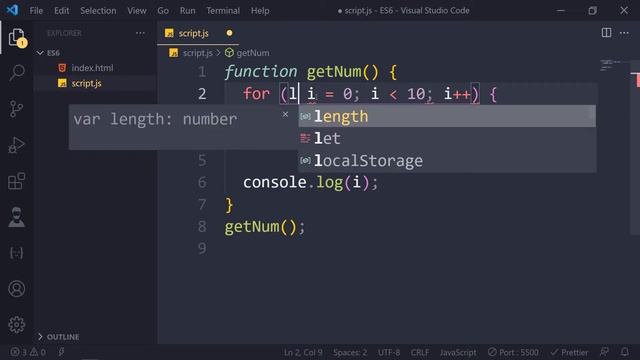Click the JS file icon in breadcrumb

coord(173,53)
